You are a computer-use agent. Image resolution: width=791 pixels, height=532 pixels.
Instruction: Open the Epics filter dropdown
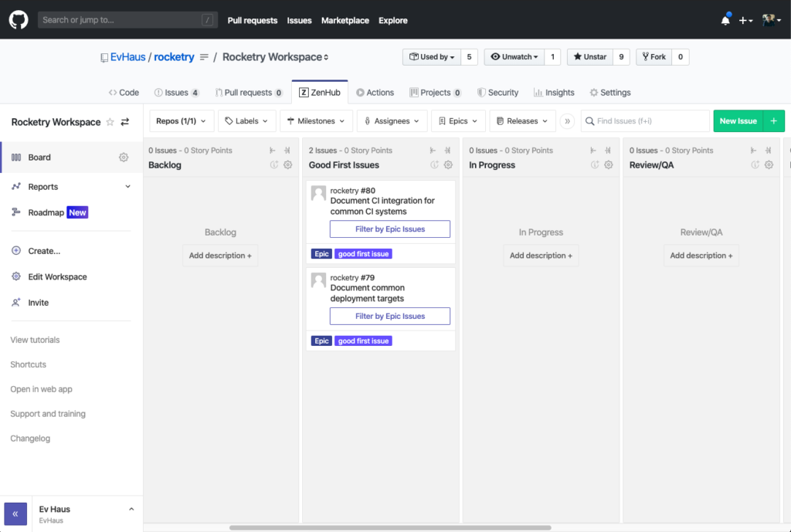[x=458, y=121]
